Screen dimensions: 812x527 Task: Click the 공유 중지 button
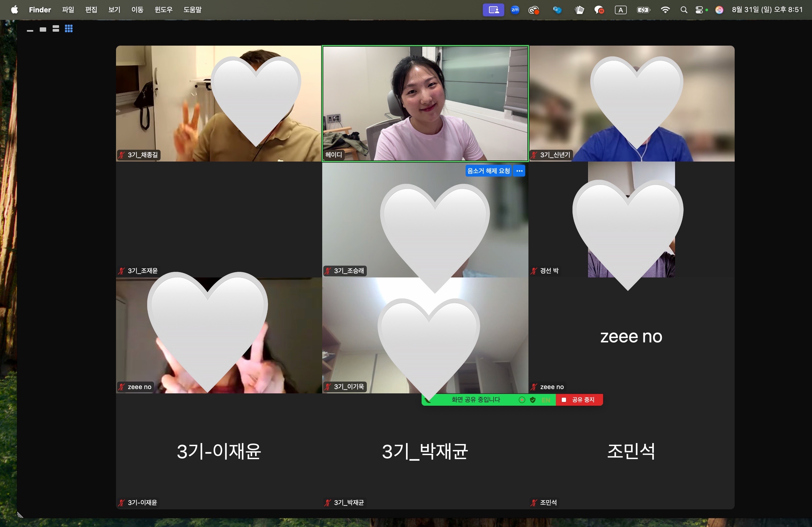tap(579, 400)
